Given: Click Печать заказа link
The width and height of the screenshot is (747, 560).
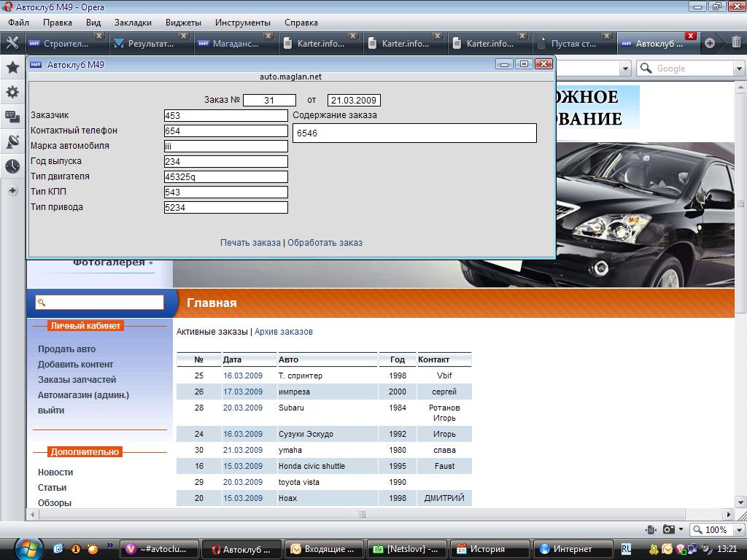Looking at the screenshot, I should [x=250, y=242].
